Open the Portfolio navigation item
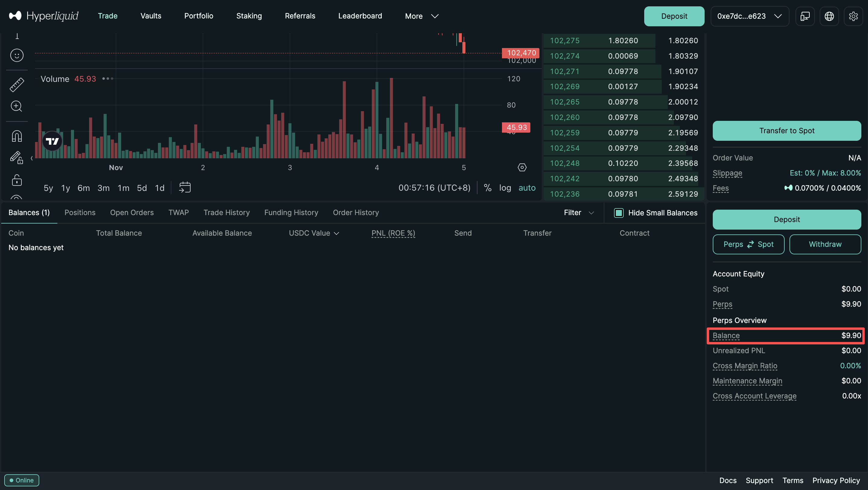This screenshot has height=490, width=868. [x=198, y=16]
